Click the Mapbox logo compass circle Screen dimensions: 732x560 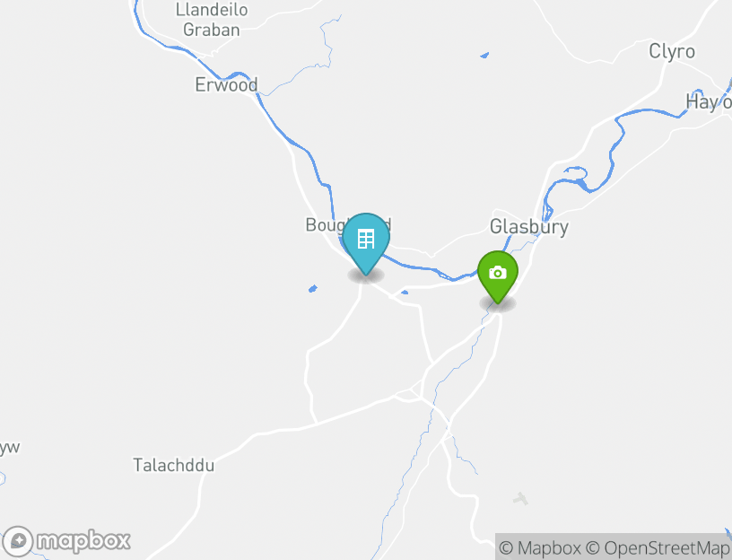[x=18, y=541]
